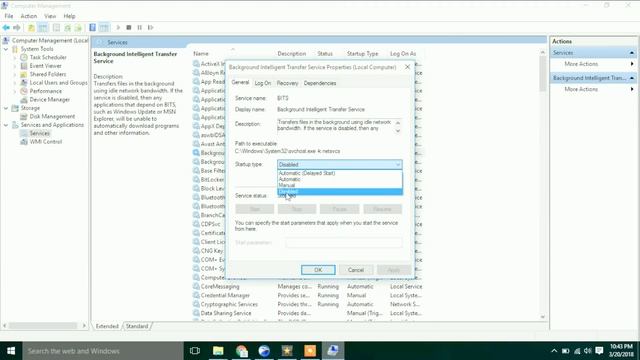640x360 pixels.
Task: Open Performance node
Action: tap(46, 91)
